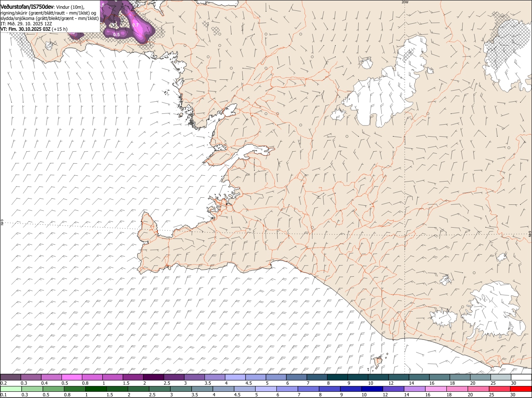Click the 'VT: Fim. 30.10.2025 03Z' valid time
Viewport: 532px width, 398px height.
26,29
